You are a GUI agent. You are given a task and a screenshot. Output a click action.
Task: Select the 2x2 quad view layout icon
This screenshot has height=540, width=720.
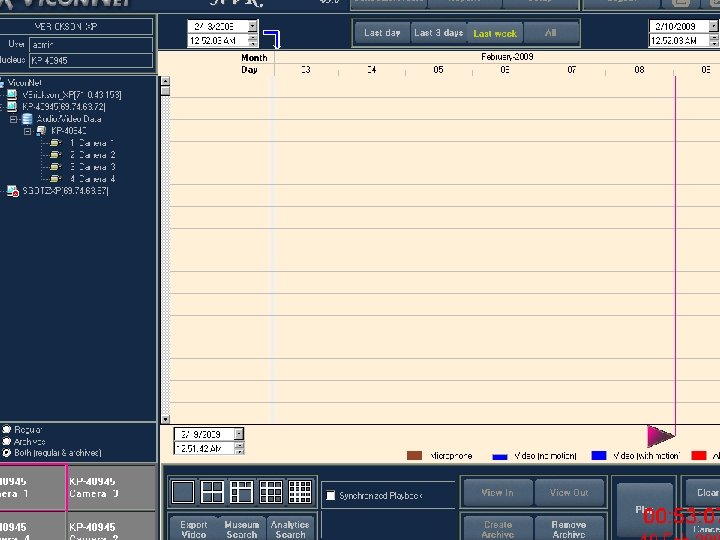212,491
